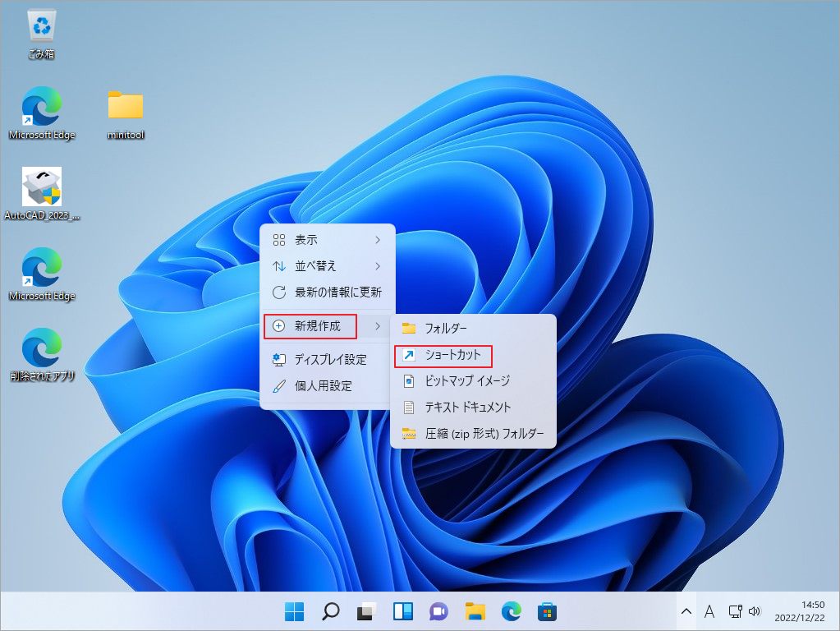Screen dimensions: 840x631
Task: Expand the 表示 submenu arrow
Action: [x=379, y=239]
